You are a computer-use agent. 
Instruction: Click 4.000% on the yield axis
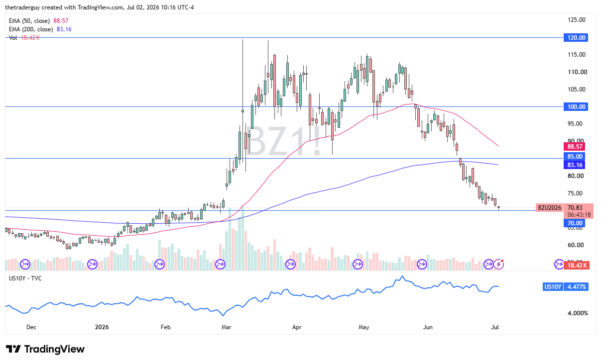(578, 313)
